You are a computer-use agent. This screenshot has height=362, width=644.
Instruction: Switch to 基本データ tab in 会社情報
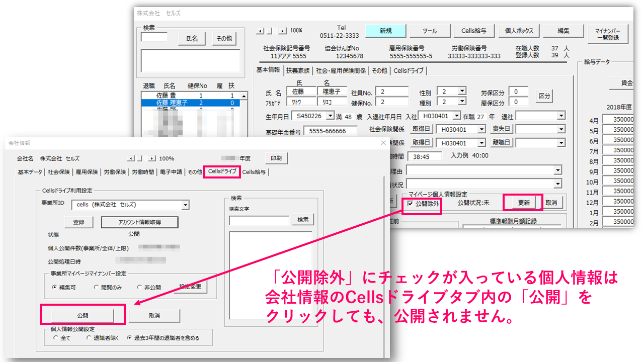coord(30,172)
